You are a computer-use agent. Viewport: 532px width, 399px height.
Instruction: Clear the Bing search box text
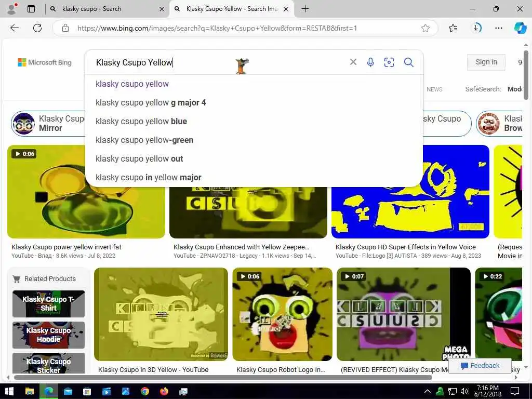353,62
